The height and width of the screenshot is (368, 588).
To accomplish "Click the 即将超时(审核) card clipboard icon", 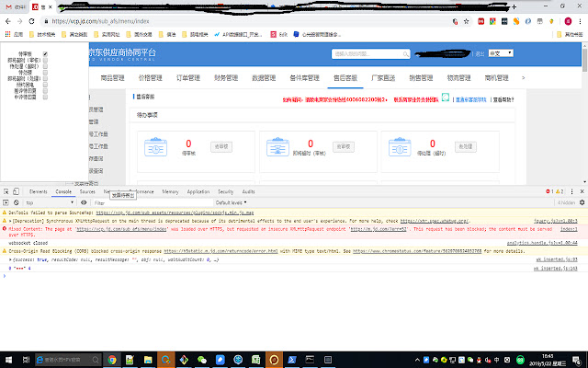I will (x=277, y=147).
